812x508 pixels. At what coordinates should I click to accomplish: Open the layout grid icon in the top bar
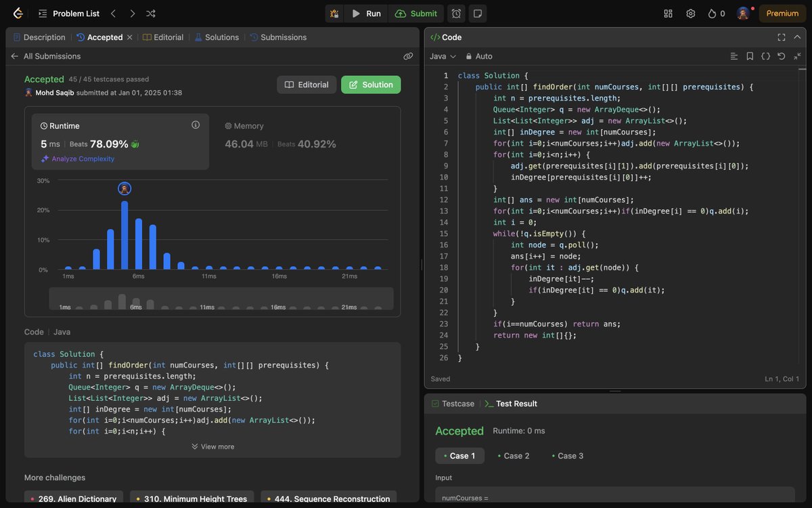tap(667, 13)
